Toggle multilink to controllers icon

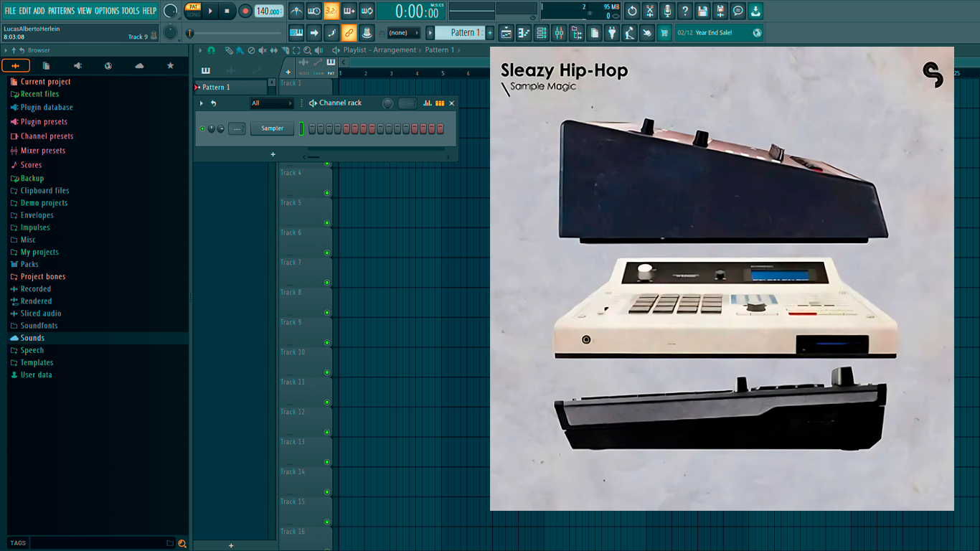click(367, 32)
